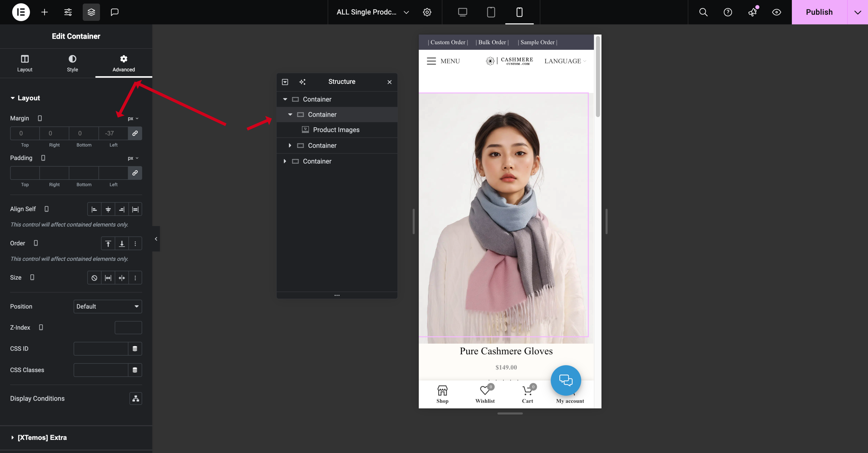This screenshot has width=868, height=453.
Task: Set Align Self to Stretch
Action: click(135, 209)
